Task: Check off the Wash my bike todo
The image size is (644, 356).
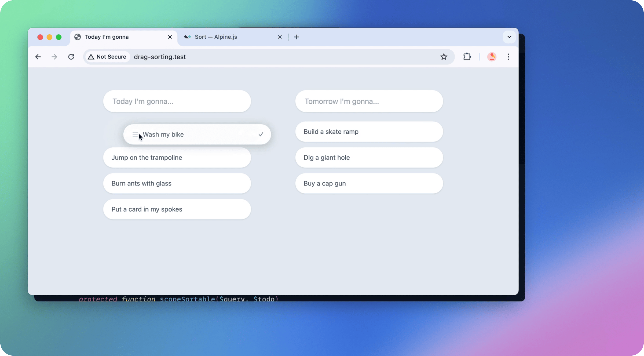Action: (261, 134)
